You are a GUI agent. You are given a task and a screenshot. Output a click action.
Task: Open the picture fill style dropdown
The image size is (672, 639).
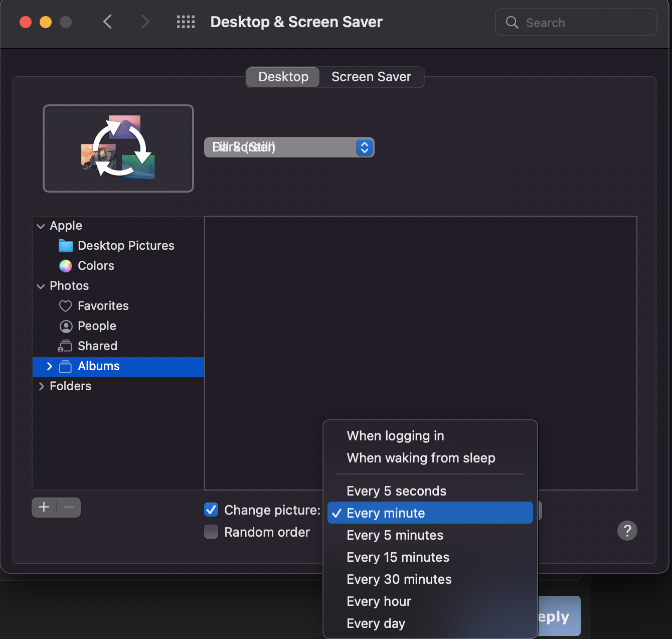289,147
